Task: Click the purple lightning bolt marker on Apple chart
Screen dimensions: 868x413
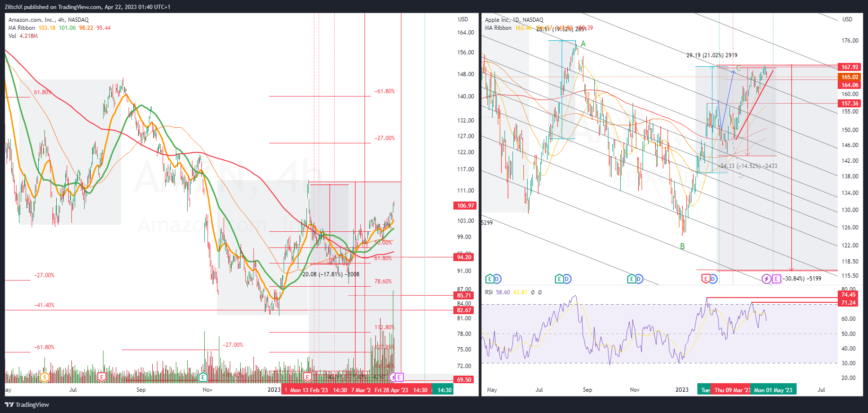Action: tap(766, 279)
